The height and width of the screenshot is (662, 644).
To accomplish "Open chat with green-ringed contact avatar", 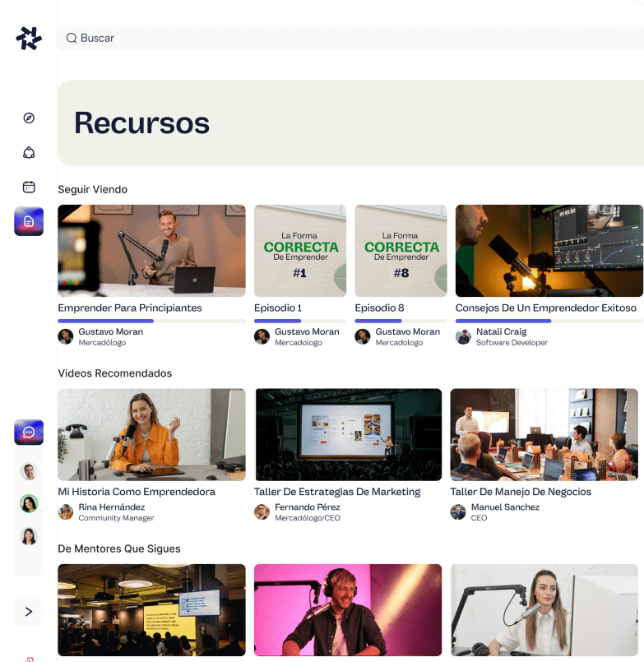I will pos(29,503).
